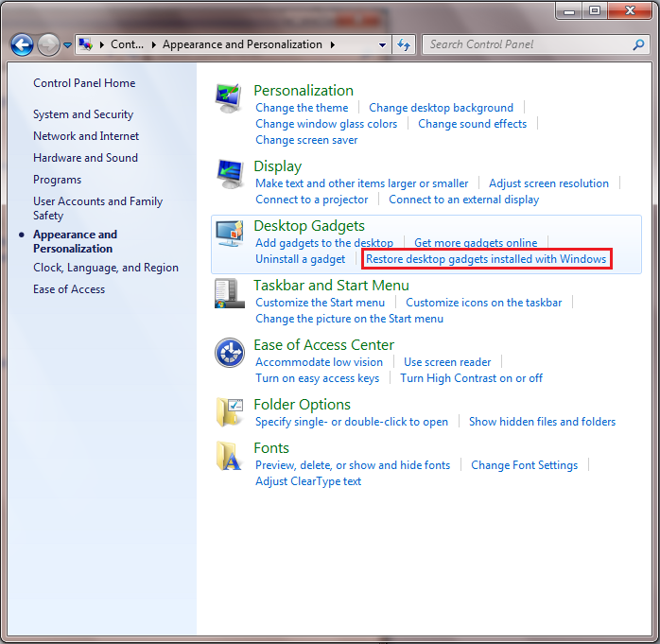Expand the arrow after Cont... breadcrumb

pyautogui.click(x=153, y=44)
